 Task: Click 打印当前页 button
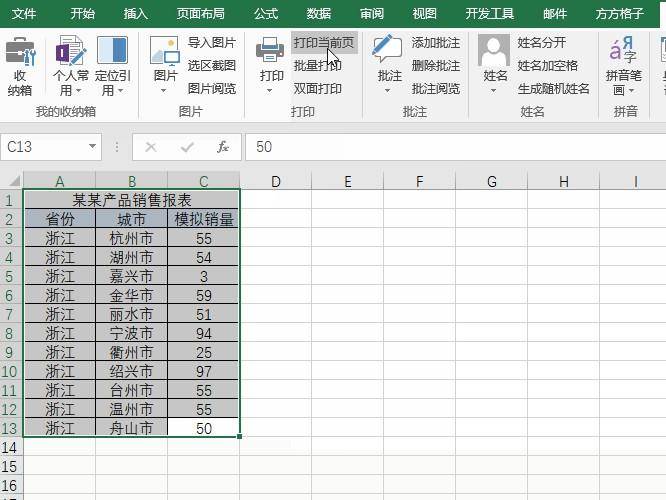point(324,42)
